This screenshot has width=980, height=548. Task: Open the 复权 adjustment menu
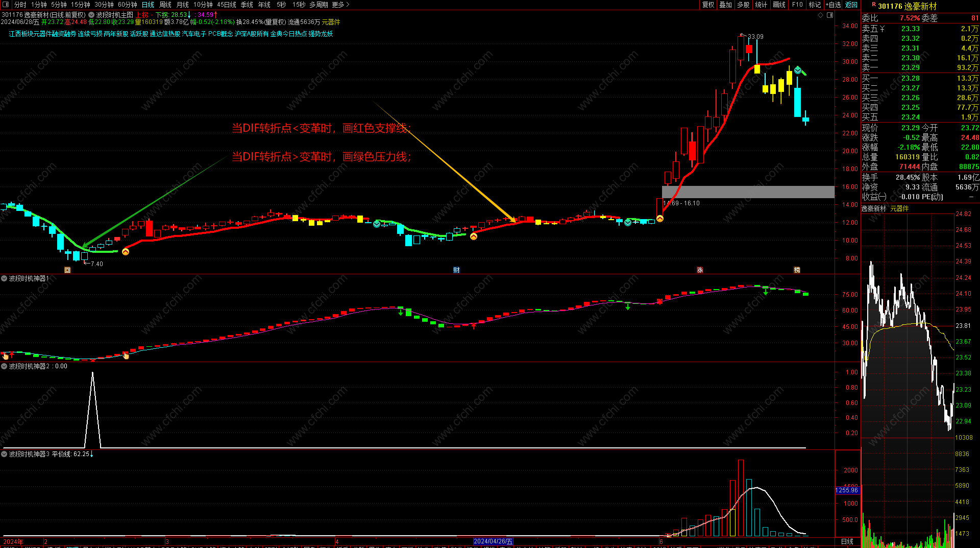tap(708, 5)
